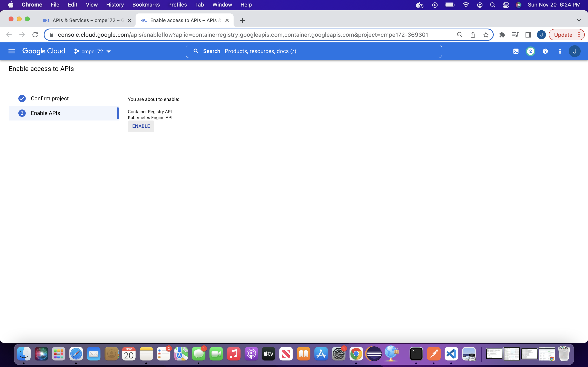Image resolution: width=588 pixels, height=367 pixels.
Task: Bookmark this page with star icon
Action: [x=486, y=35]
